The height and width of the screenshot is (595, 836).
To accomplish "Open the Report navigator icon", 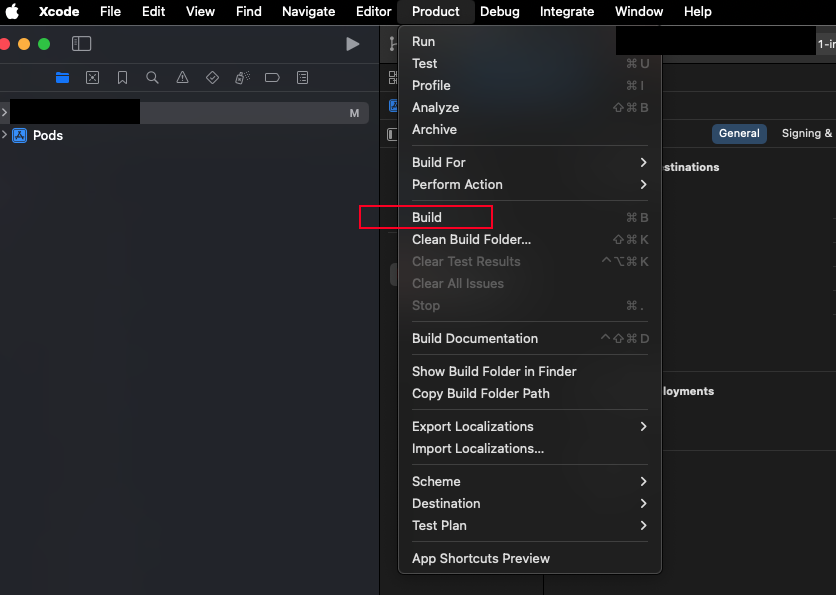I will [x=302, y=78].
